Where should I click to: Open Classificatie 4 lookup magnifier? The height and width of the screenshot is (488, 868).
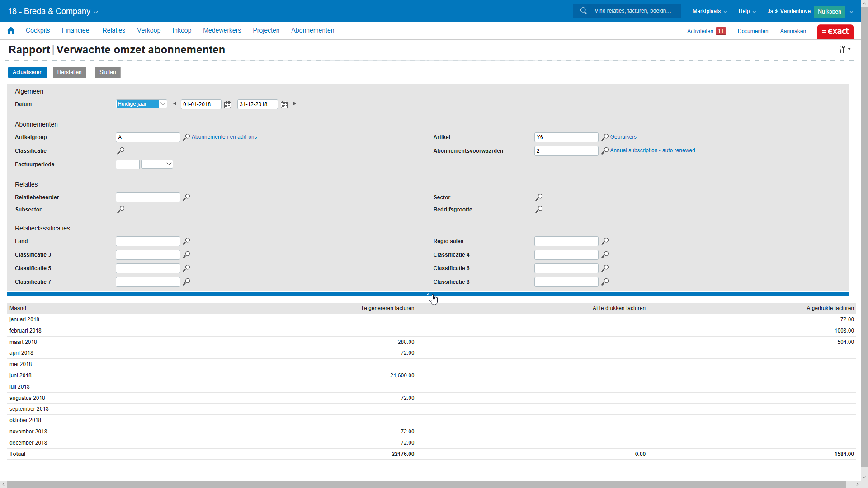[x=605, y=255]
